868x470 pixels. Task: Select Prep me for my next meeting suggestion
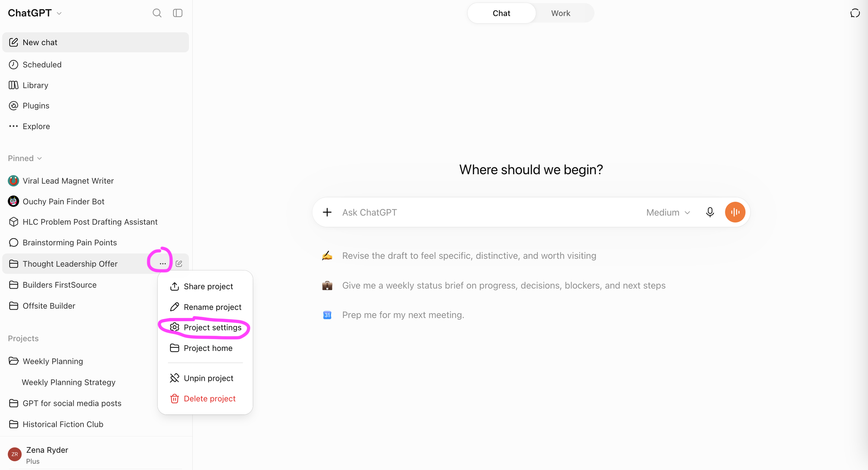[393, 315]
